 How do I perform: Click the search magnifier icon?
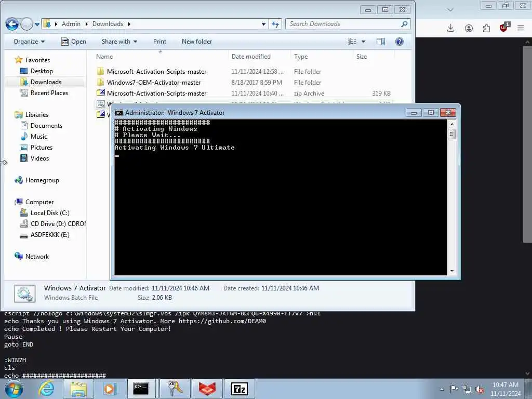[x=404, y=24]
